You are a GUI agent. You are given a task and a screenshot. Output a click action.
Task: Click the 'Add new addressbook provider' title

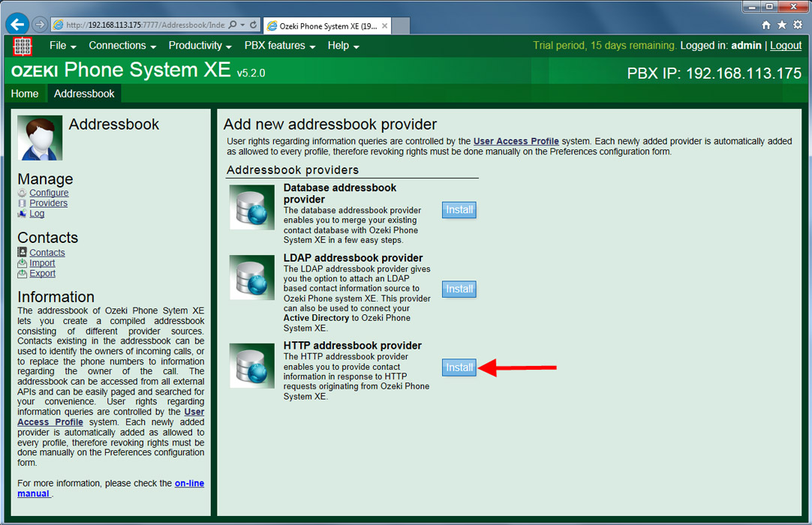330,124
